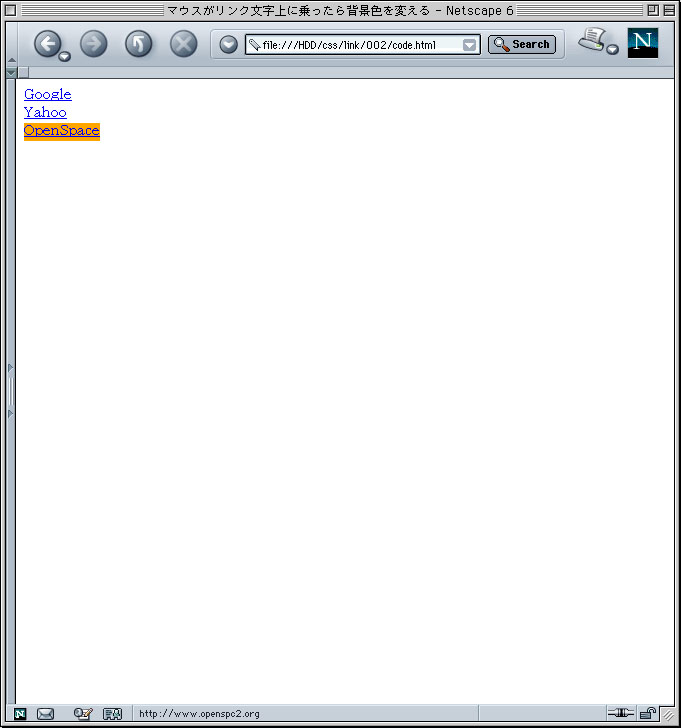Screen dimensions: 681x728
Task: Click the window zoom box in title bar
Action: 653,10
